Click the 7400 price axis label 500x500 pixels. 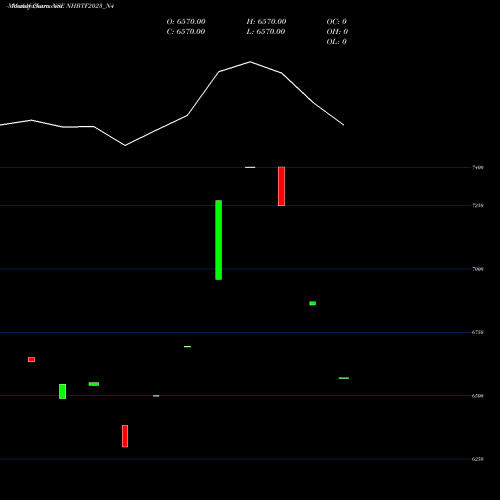(x=478, y=167)
